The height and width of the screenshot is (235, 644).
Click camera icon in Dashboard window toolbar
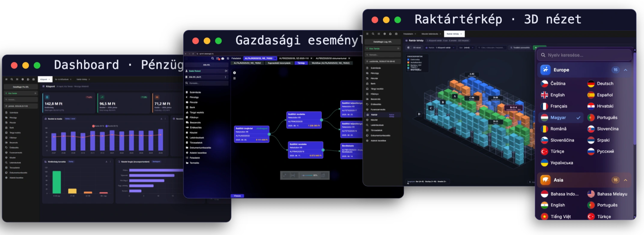[x=33, y=79]
